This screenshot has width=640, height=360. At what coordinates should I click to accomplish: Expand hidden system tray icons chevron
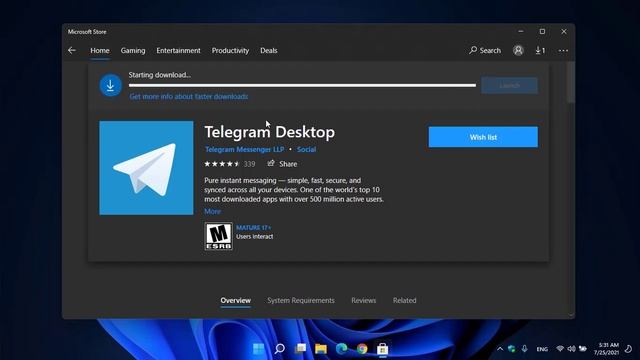[x=500, y=349]
